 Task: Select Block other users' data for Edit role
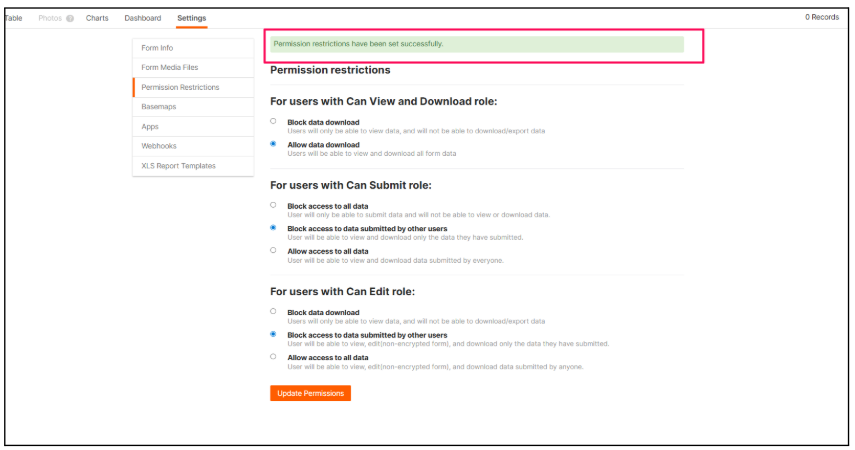point(274,334)
